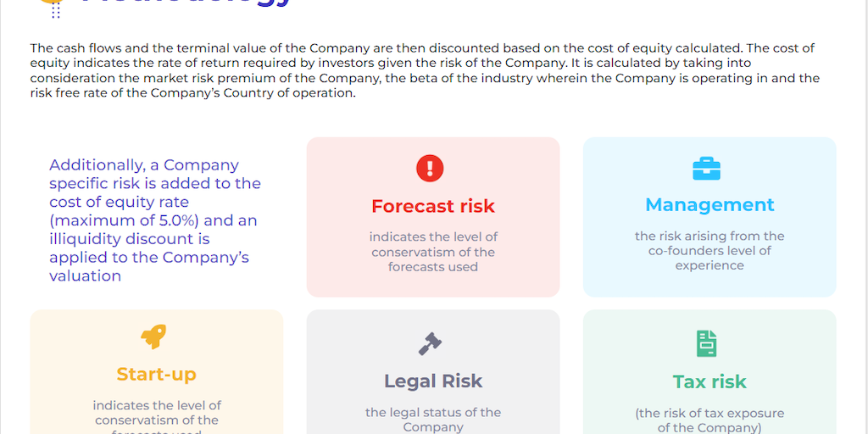Click the blue briefcase Management icon
868x434 pixels.
(x=706, y=168)
